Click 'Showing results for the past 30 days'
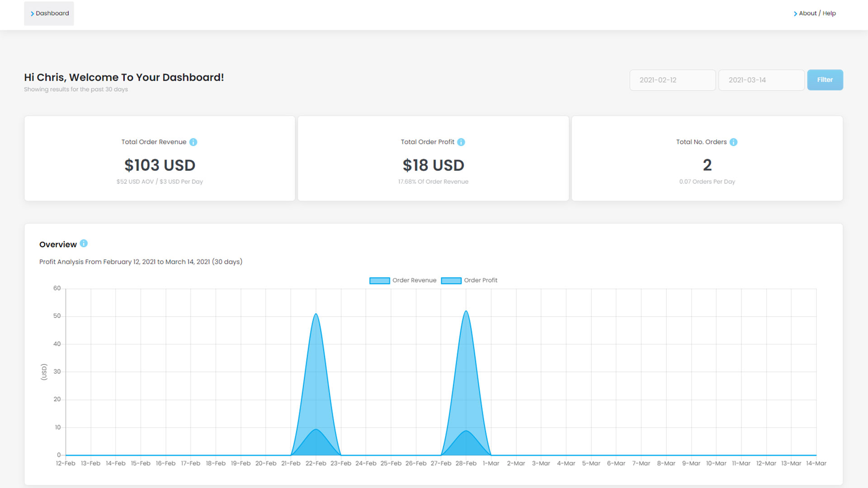This screenshot has height=488, width=868. coord(76,89)
